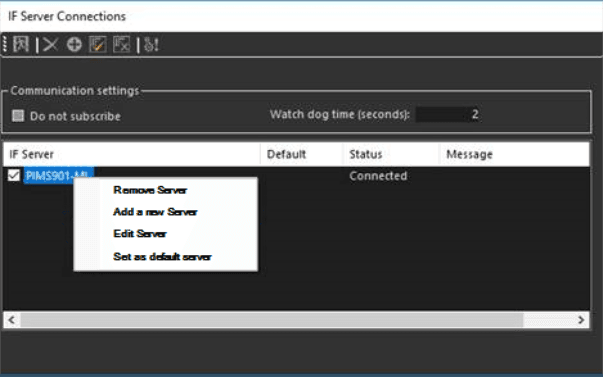Image resolution: width=603 pixels, height=377 pixels.
Task: Sort by the Status column header
Action: [391, 154]
